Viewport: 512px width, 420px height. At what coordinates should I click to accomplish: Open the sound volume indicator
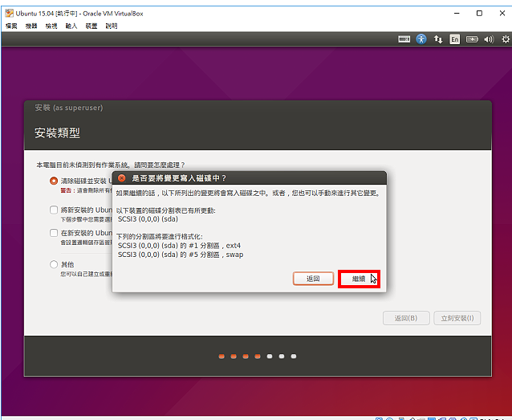pos(489,39)
